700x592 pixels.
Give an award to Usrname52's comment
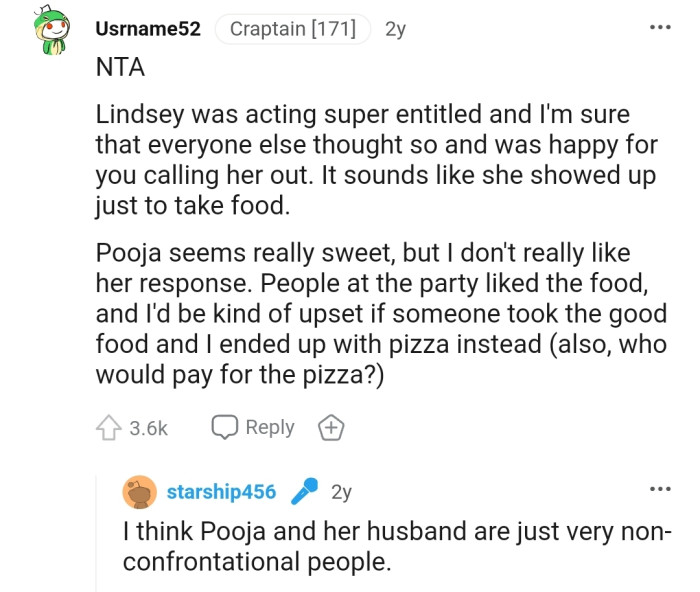click(331, 428)
